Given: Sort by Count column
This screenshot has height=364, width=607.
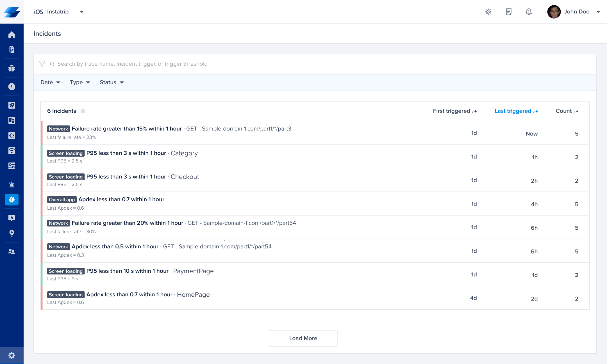Looking at the screenshot, I should (x=567, y=111).
